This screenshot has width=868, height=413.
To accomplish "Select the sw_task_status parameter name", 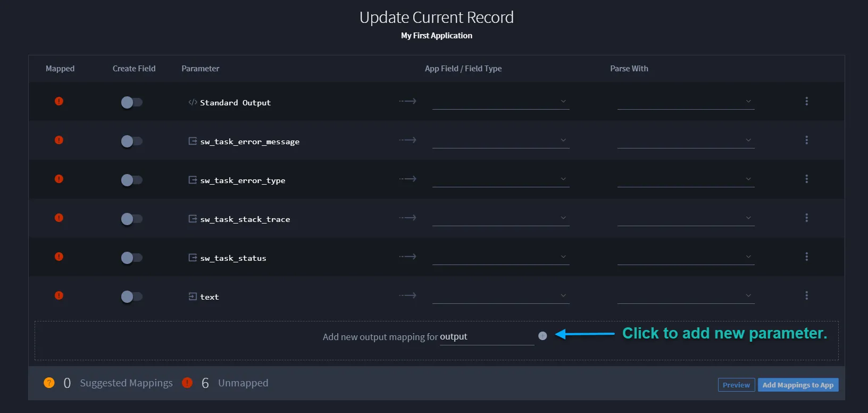I will coord(233,258).
